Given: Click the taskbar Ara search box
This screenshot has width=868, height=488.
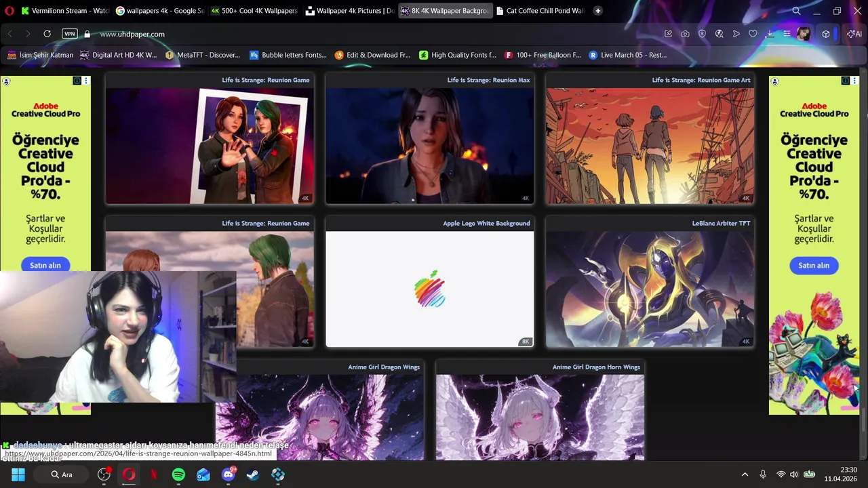Looking at the screenshot, I should (62, 474).
